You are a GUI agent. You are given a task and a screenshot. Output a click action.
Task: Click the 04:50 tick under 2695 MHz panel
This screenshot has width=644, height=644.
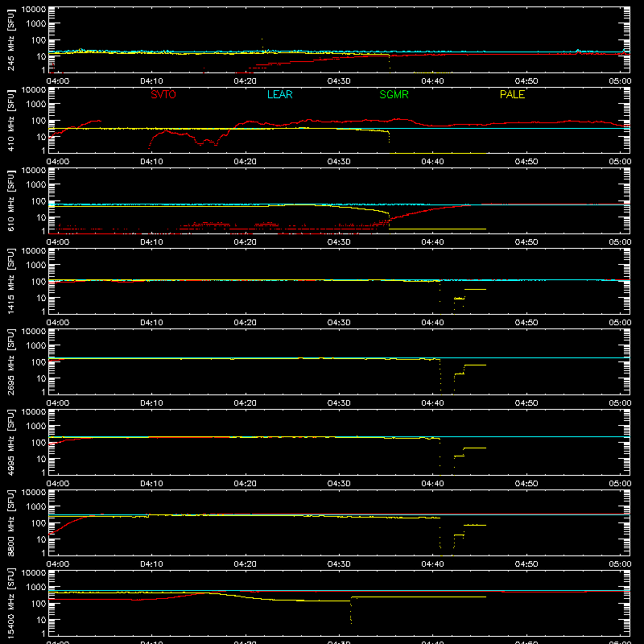526,403
